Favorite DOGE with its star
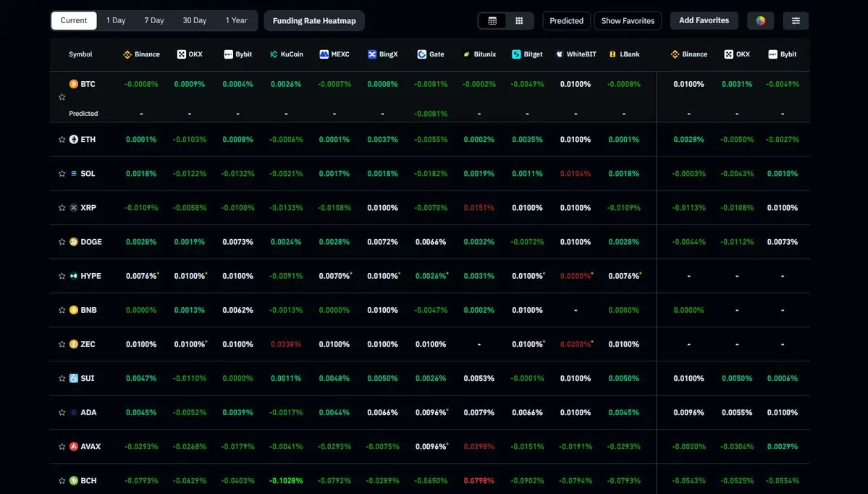 click(x=62, y=242)
